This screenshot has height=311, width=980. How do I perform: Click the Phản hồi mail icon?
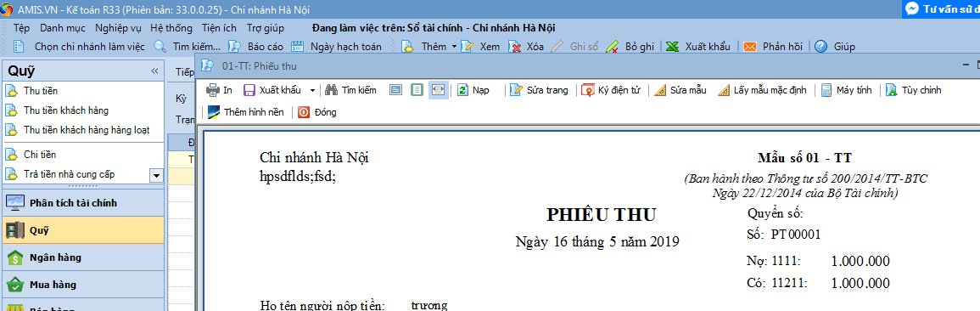pyautogui.click(x=750, y=46)
